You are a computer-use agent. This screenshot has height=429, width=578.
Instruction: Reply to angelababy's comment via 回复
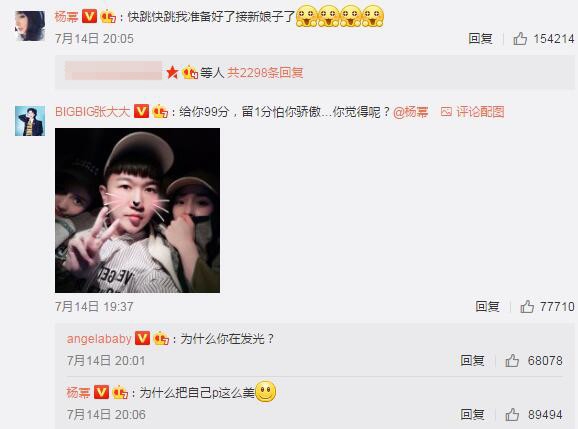[x=472, y=360]
